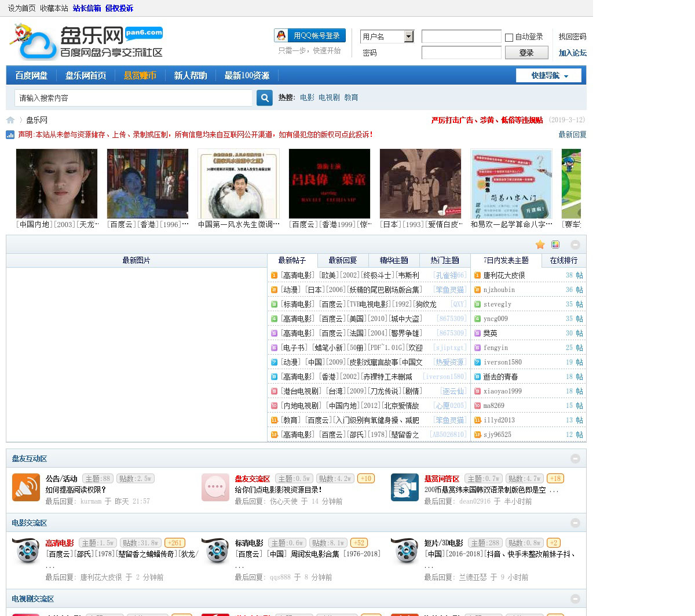Open the 吕良伟 叶童 movie poster thumbnail
This screenshot has height=616, width=695.
(330, 184)
